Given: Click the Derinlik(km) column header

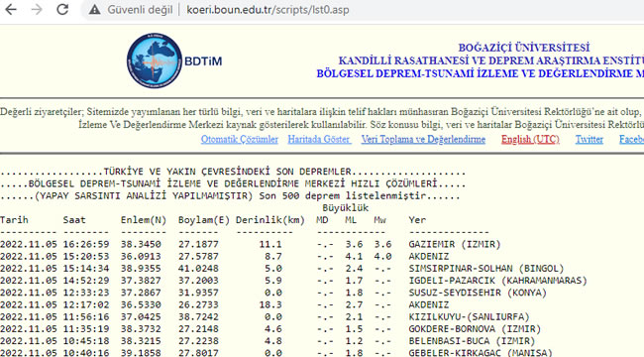Looking at the screenshot, I should [x=270, y=220].
